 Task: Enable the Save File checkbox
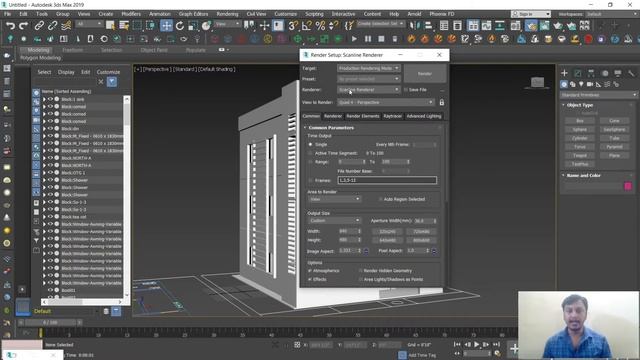(405, 89)
